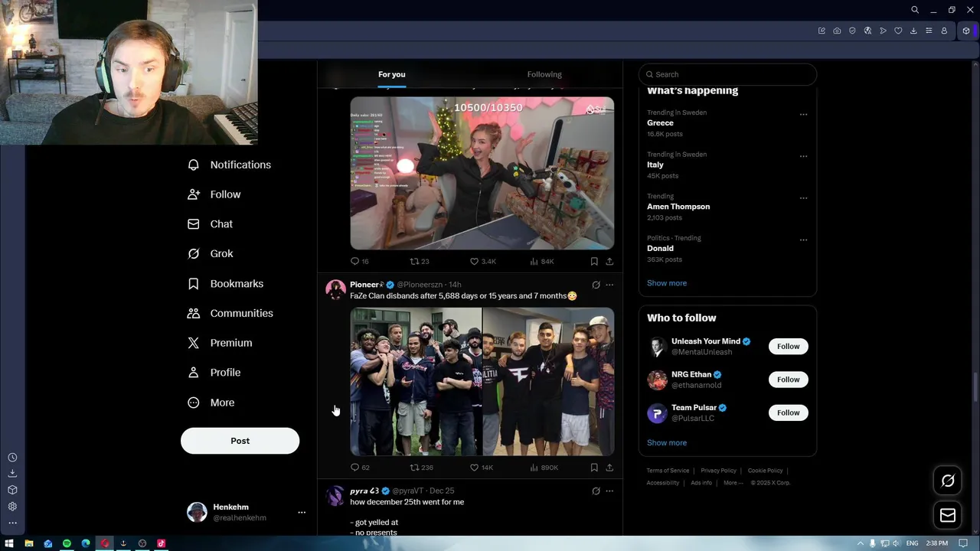Click the Post button

(240, 441)
